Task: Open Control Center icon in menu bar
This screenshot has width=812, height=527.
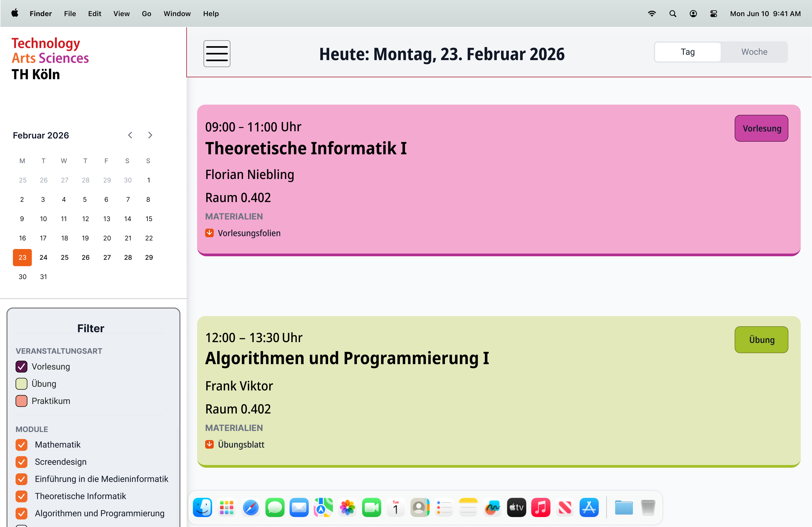Action: [x=713, y=14]
